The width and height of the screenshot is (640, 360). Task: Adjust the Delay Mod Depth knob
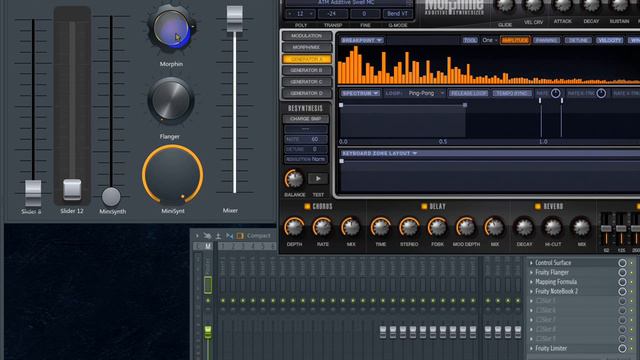(x=466, y=228)
